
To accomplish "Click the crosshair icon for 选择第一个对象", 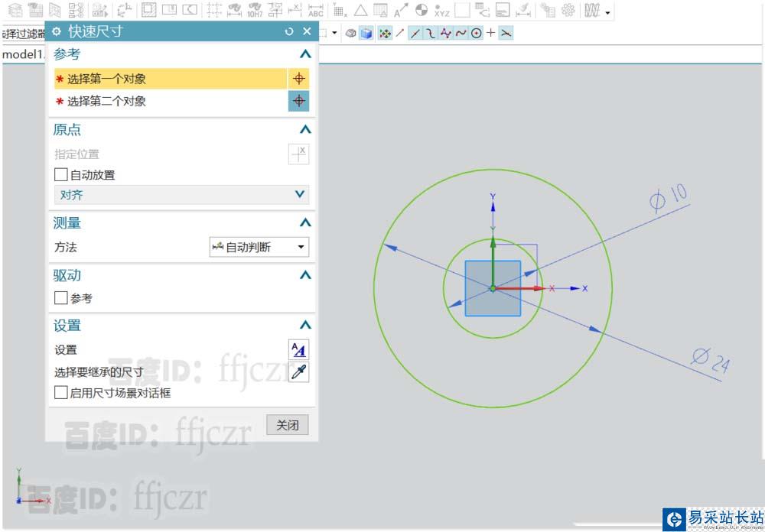I will click(298, 79).
